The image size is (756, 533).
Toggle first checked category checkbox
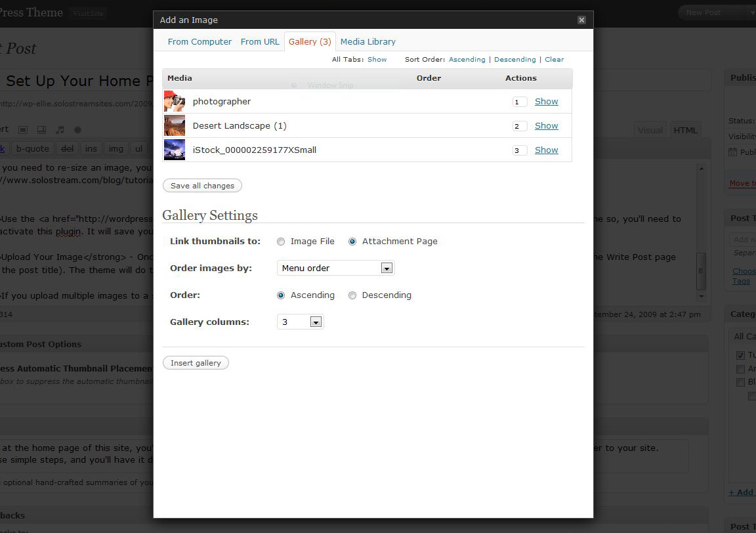coord(740,355)
